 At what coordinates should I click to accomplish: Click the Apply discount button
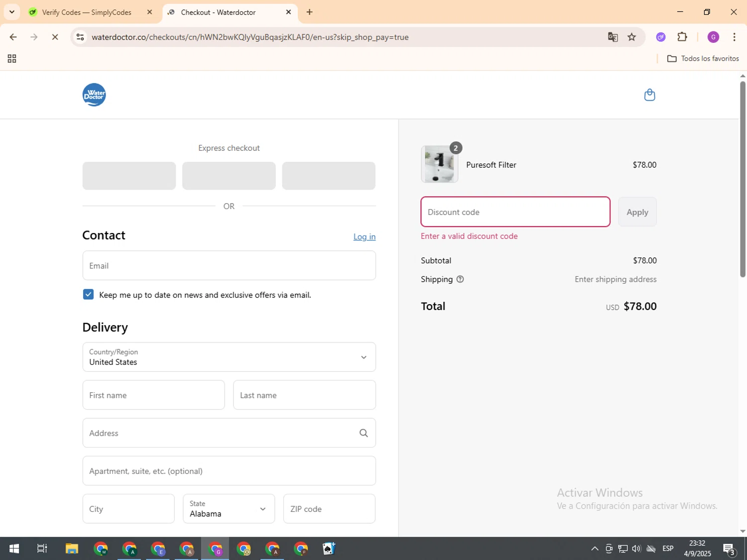(x=637, y=212)
